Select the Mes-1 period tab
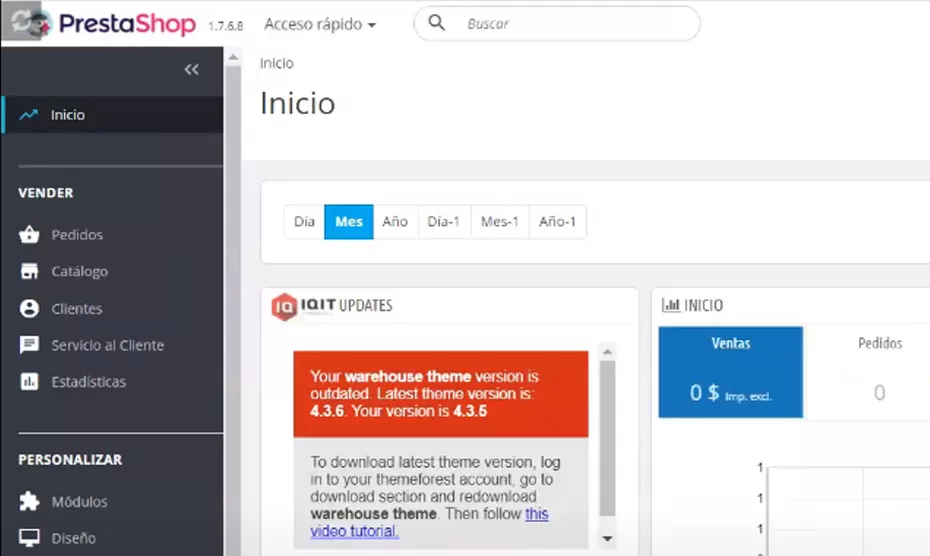 coord(499,222)
